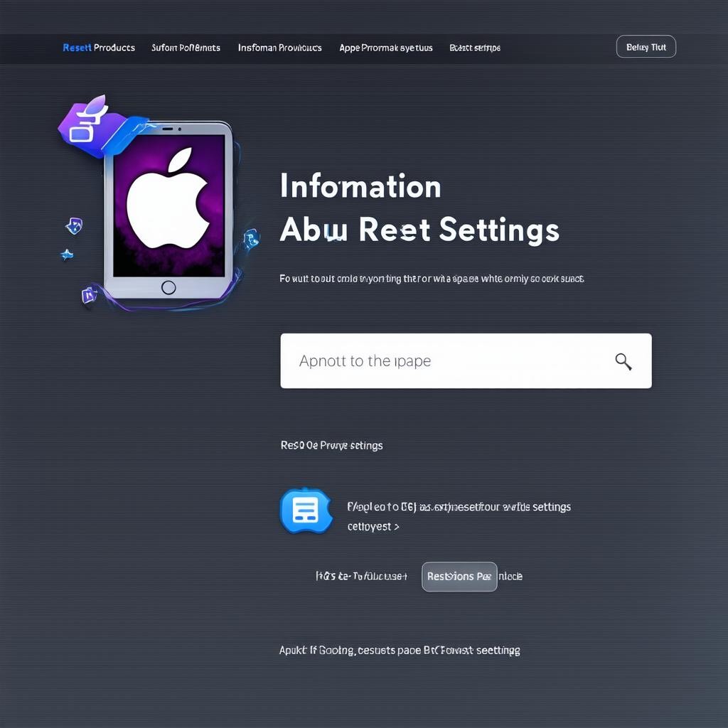
Task: Click the small purple icon below the tablet's corner
Action: [89, 294]
